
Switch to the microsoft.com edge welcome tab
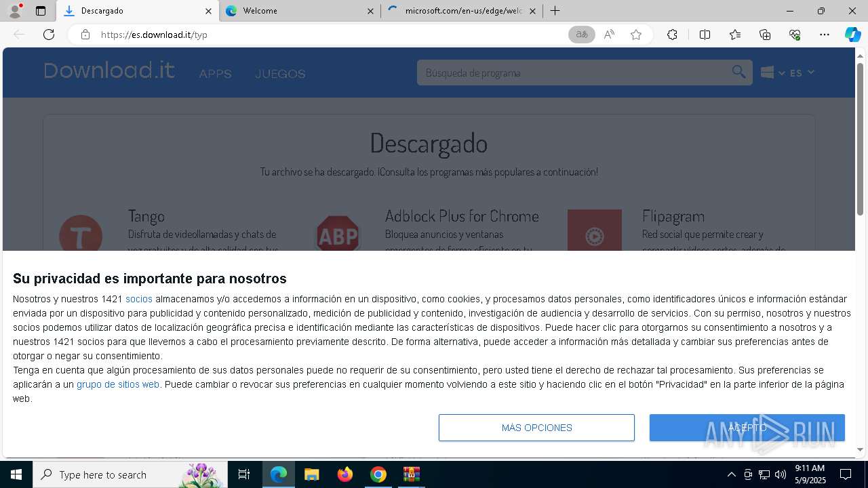[462, 11]
